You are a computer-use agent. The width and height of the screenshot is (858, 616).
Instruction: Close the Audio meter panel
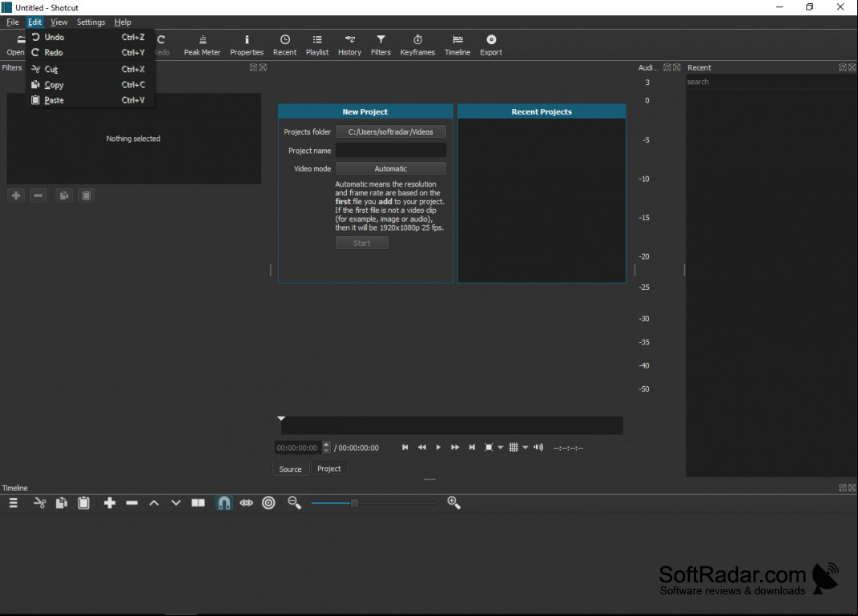(x=677, y=67)
